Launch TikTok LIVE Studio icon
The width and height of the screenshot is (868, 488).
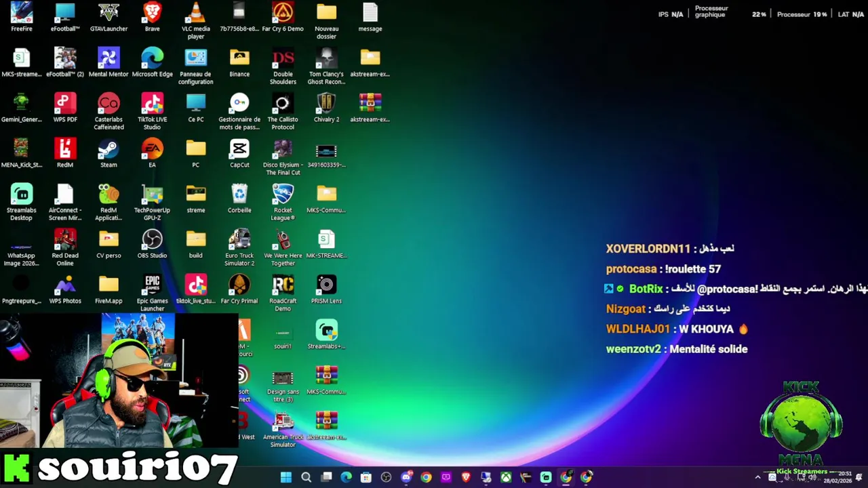pyautogui.click(x=153, y=111)
